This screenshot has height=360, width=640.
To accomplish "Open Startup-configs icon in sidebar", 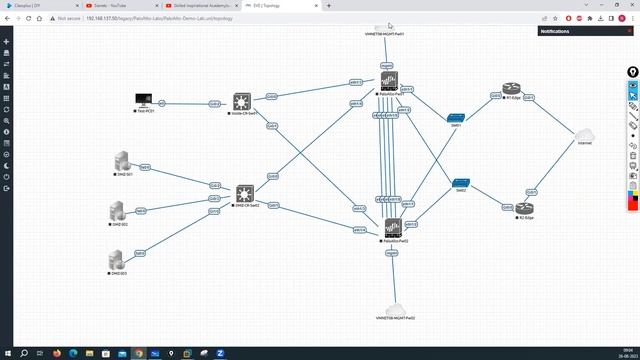I will pos(6,76).
